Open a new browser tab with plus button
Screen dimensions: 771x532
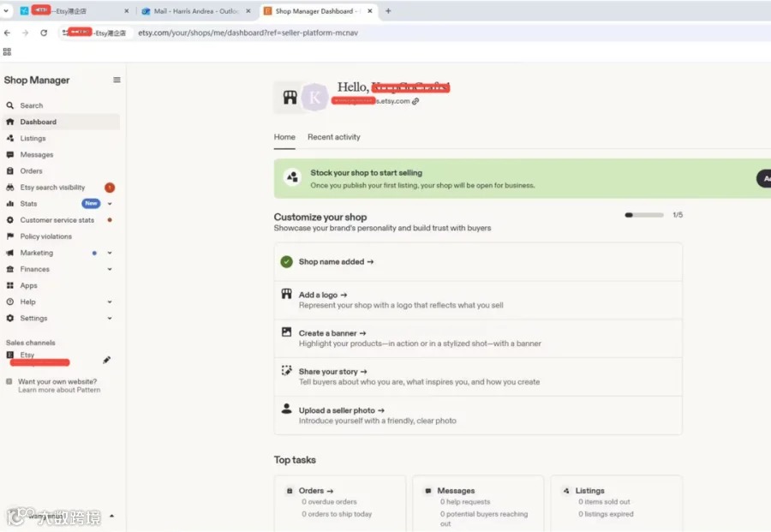click(x=388, y=11)
